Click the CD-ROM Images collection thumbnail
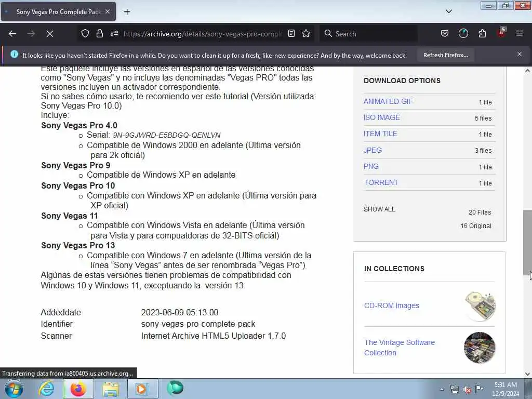Image resolution: width=532 pixels, height=399 pixels. [480, 305]
